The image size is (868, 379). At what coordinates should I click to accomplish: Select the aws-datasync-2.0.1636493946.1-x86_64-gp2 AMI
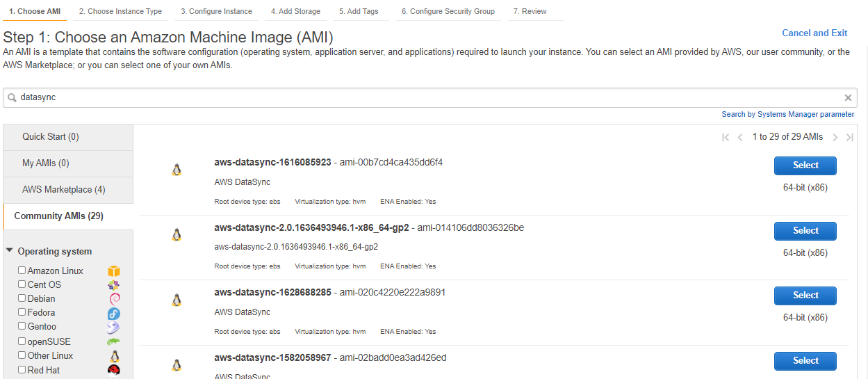(x=805, y=231)
